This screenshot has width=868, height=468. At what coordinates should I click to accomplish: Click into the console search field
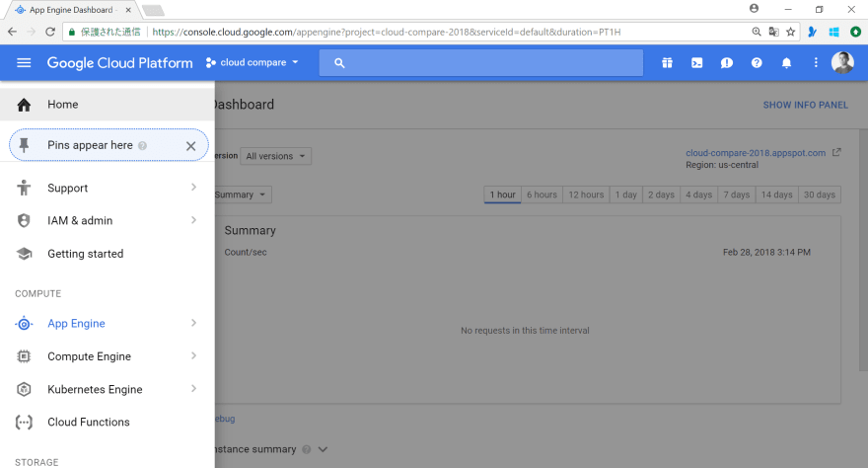pos(481,62)
